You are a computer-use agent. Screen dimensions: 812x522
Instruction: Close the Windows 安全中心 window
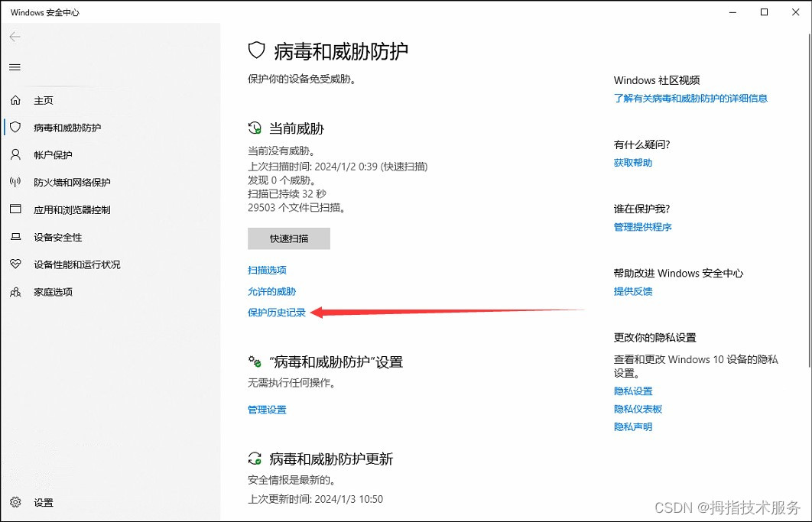tap(796, 12)
